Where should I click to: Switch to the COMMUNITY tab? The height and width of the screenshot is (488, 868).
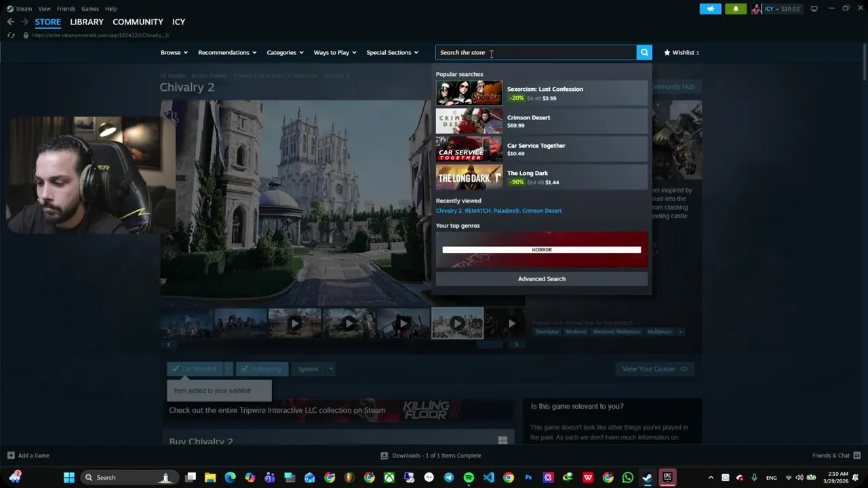(x=138, y=22)
